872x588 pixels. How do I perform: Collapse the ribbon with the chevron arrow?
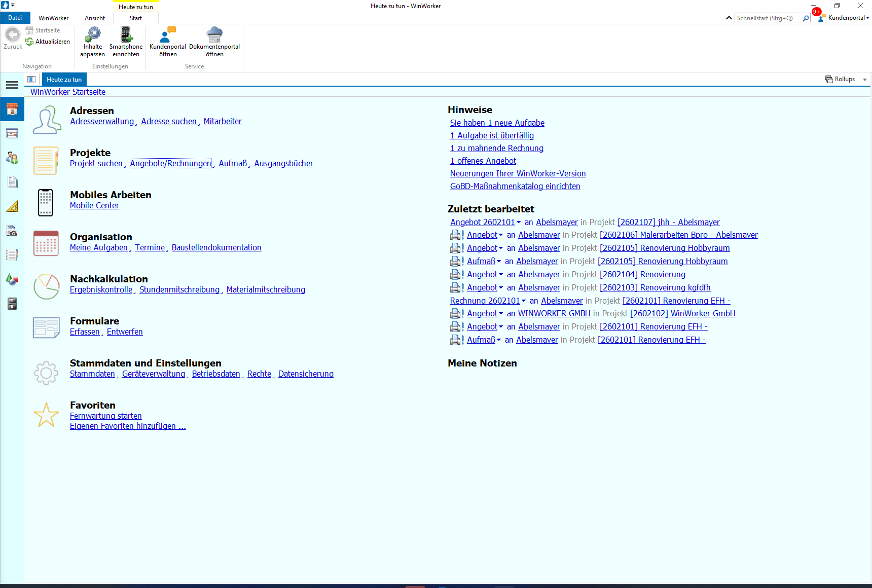tap(729, 18)
